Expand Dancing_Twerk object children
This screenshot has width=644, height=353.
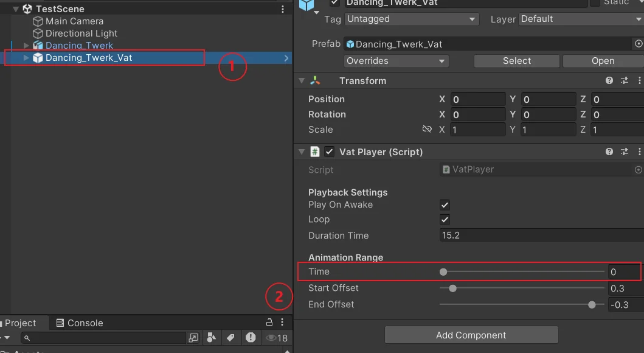coord(26,45)
